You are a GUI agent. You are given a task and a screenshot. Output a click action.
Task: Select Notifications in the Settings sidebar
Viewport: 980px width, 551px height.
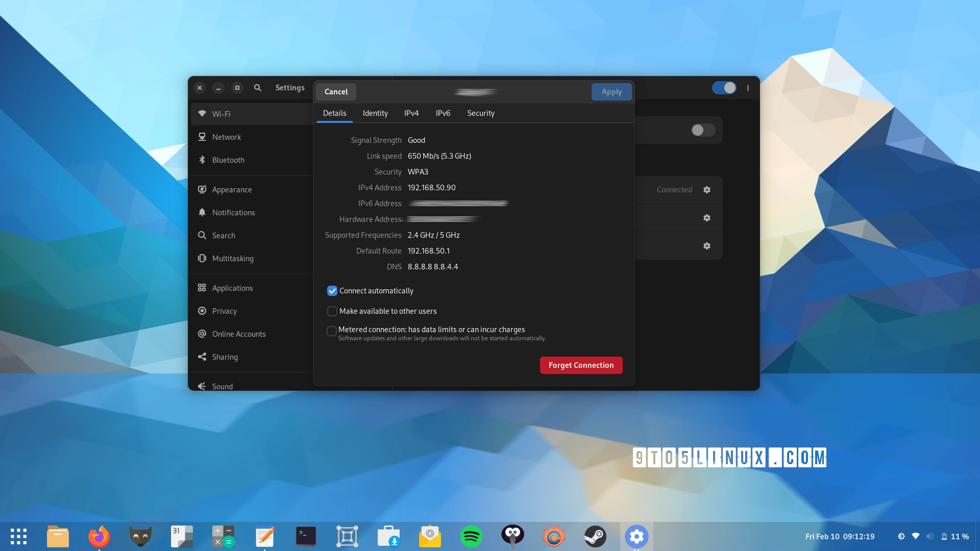point(234,212)
